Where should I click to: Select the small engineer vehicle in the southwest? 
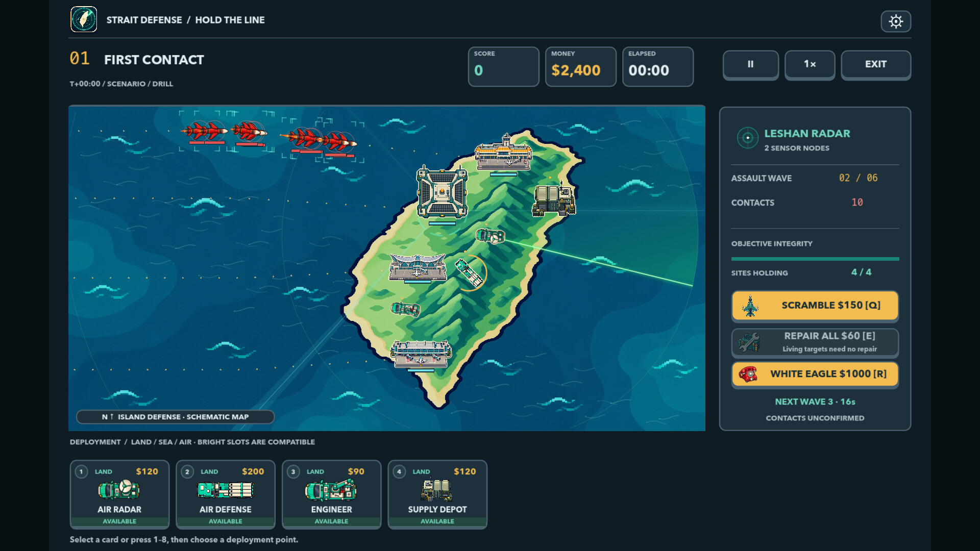405,309
